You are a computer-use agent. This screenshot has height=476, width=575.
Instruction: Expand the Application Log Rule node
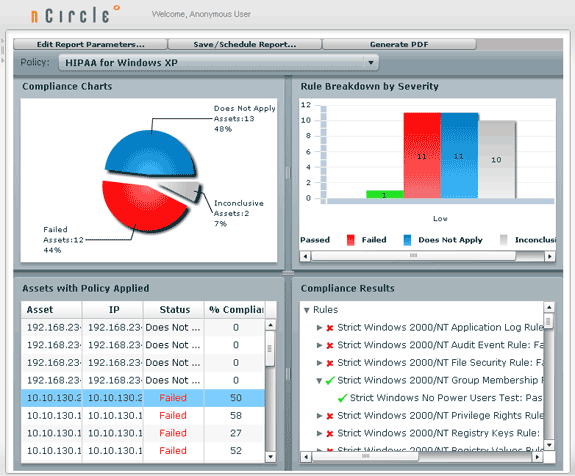319,327
